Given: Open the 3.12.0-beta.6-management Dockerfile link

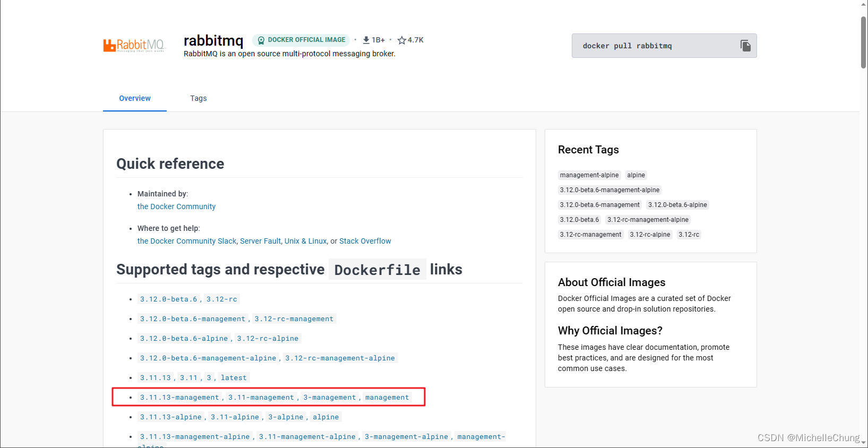Looking at the screenshot, I should click(x=193, y=319).
